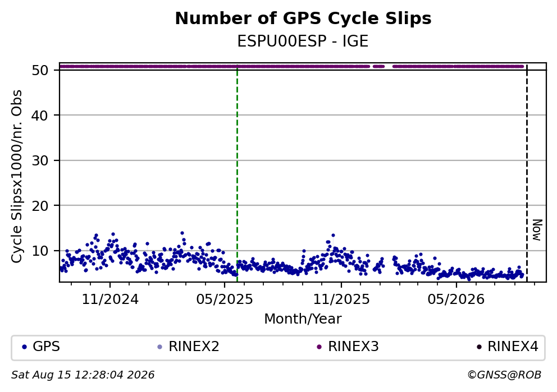557x392 pixels.
Task: Click the purple RINEX3 legend marker dot
Action: (x=319, y=347)
